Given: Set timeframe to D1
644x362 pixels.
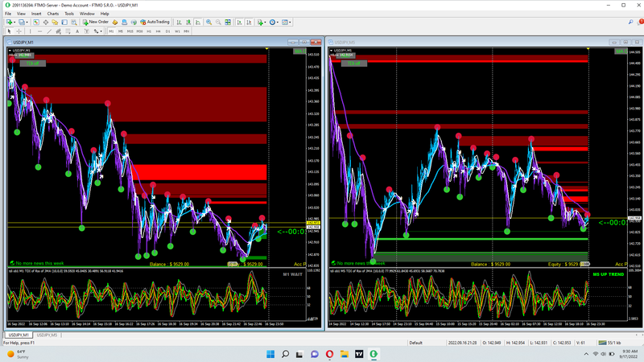Looking at the screenshot, I should click(167, 31).
